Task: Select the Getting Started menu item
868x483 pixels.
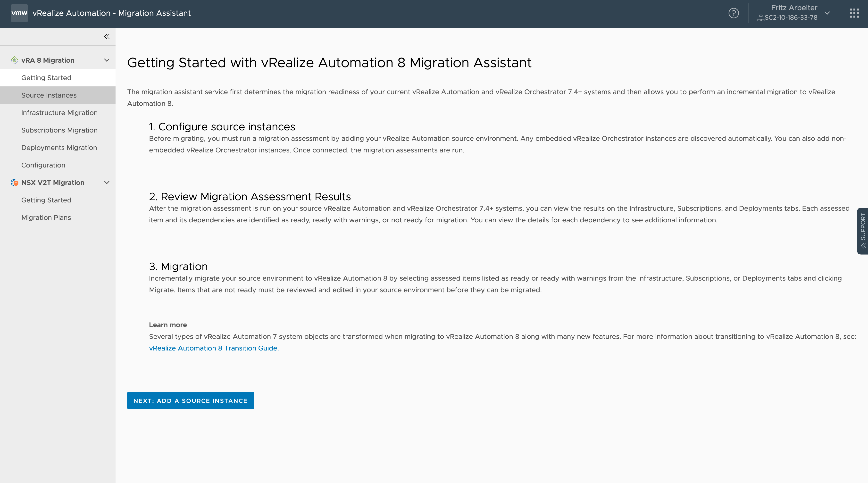Action: [46, 77]
